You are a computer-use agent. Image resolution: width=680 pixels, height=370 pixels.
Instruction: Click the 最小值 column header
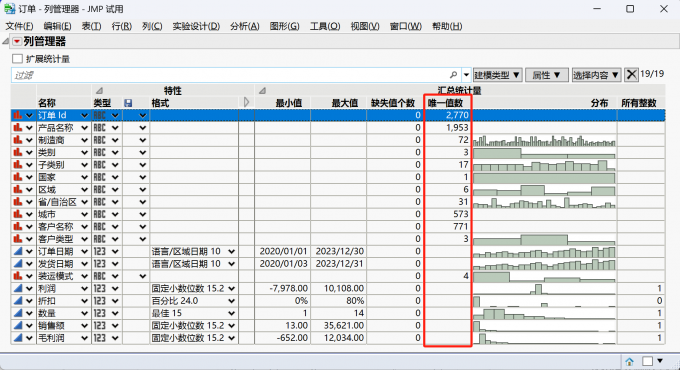click(288, 103)
